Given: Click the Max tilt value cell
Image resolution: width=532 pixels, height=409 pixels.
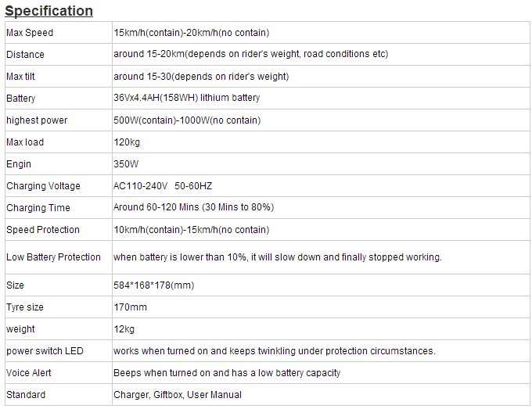Looking at the screenshot, I should click(x=201, y=77).
